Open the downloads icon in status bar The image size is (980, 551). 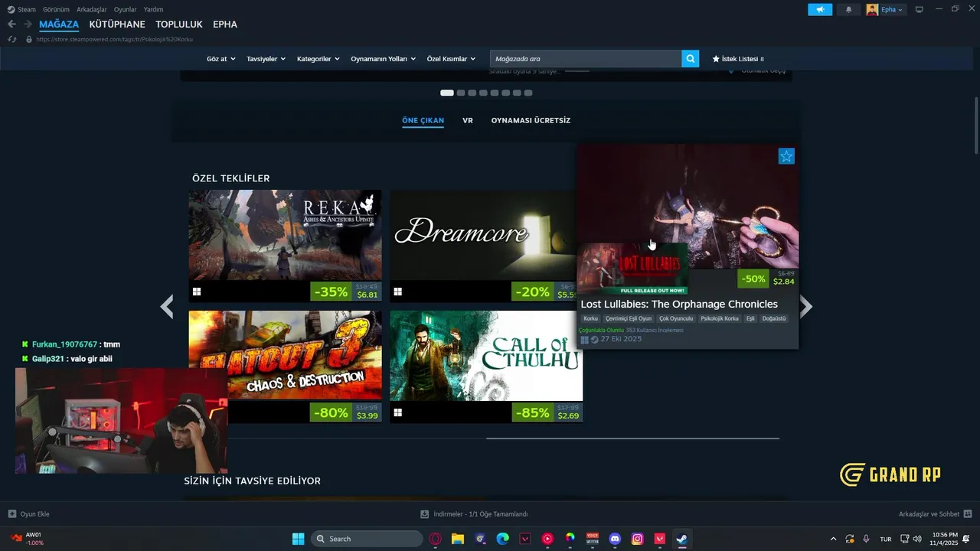[424, 514]
